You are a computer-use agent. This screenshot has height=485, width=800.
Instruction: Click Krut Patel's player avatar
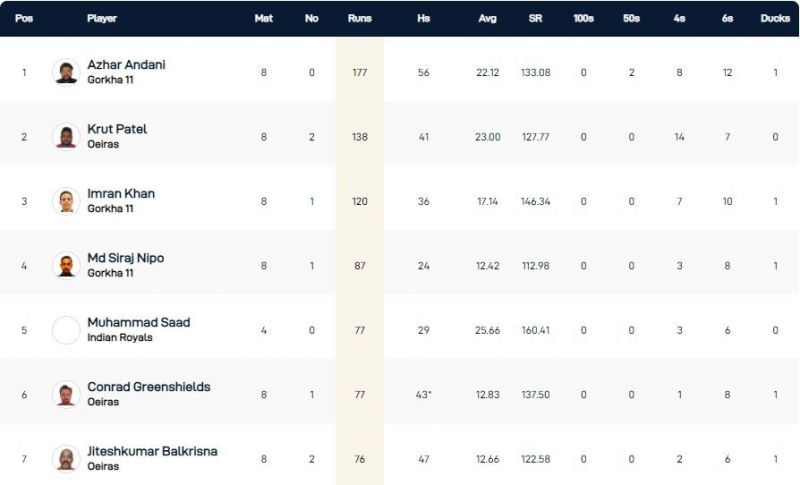pyautogui.click(x=66, y=136)
